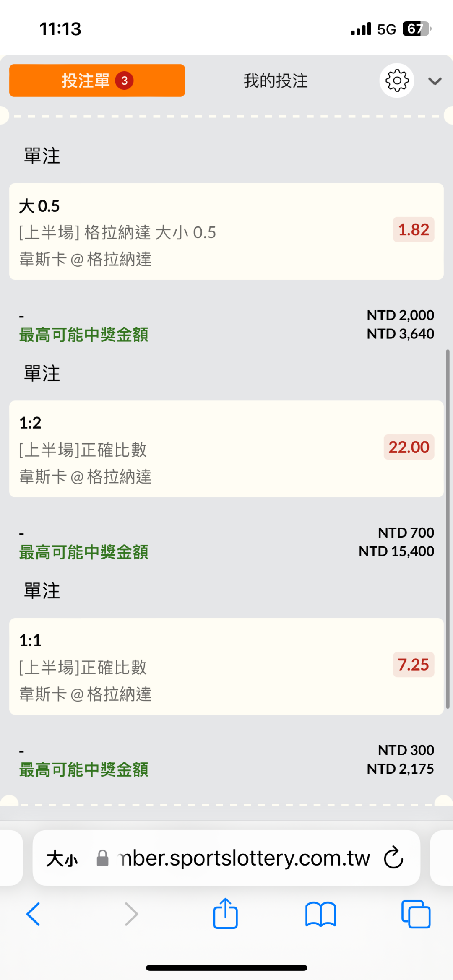Tap the 7.25 odds badge

[413, 665]
